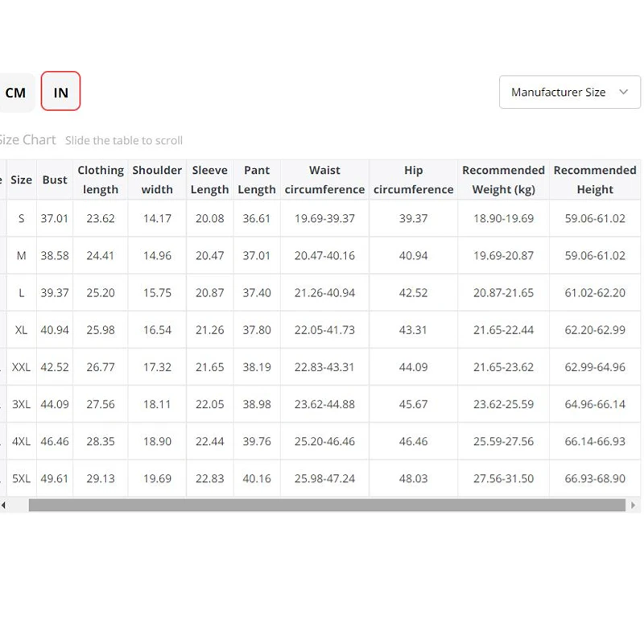Click weight range 25.59-27.56
The height and width of the screenshot is (644, 644).
point(504,441)
